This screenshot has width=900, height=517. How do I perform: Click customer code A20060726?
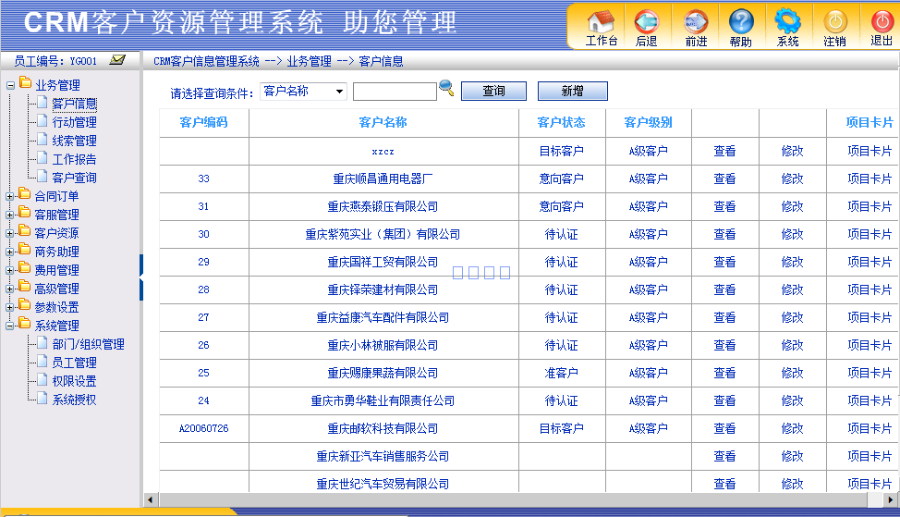204,429
